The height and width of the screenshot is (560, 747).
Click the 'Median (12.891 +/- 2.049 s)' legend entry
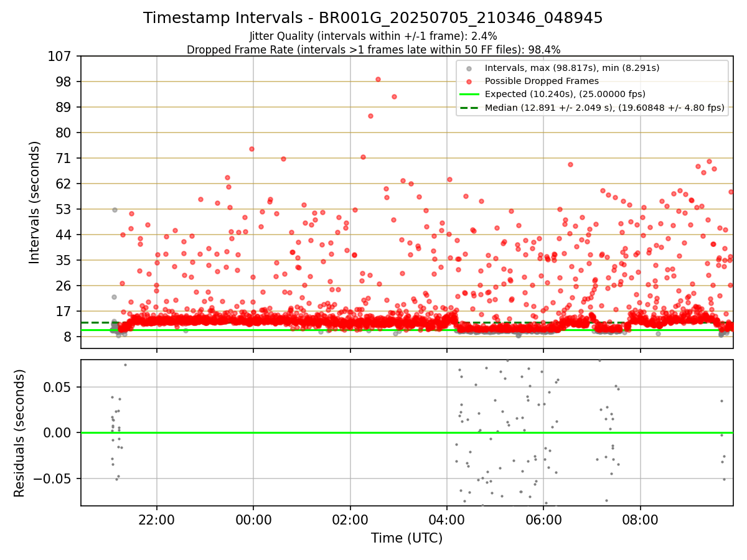tap(604, 108)
